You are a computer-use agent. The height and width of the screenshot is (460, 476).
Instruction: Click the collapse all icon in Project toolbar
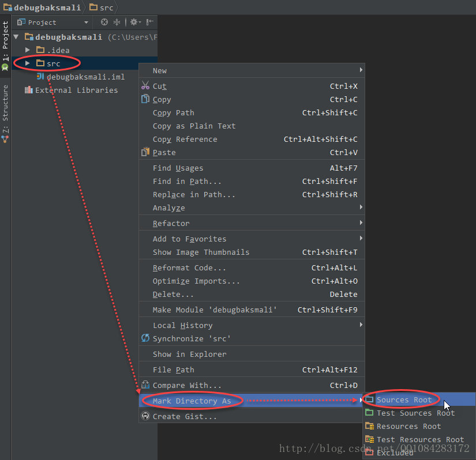click(x=117, y=22)
